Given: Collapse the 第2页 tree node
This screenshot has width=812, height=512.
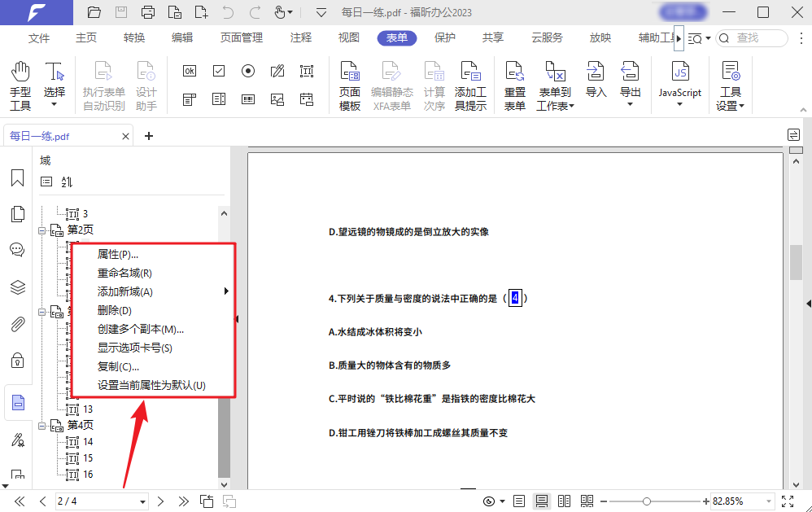Looking at the screenshot, I should [43, 230].
